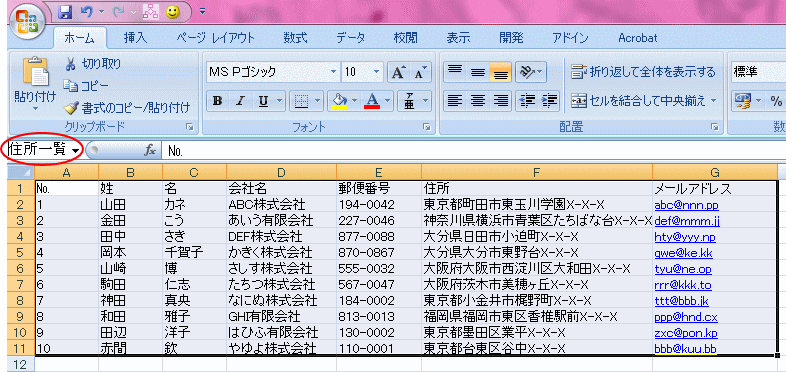Image resolution: width=786 pixels, height=372 pixels.
Task: Apply percent style in the number group
Action: click(776, 101)
